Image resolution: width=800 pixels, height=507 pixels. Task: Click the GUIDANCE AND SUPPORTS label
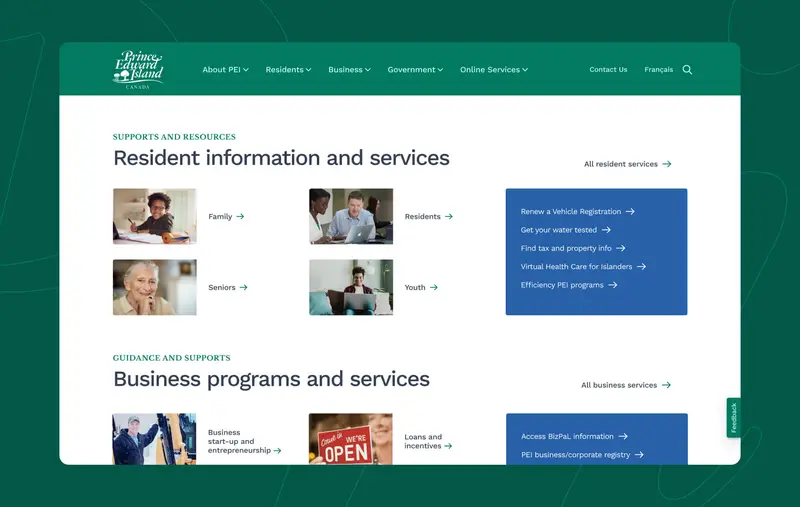[x=171, y=358]
